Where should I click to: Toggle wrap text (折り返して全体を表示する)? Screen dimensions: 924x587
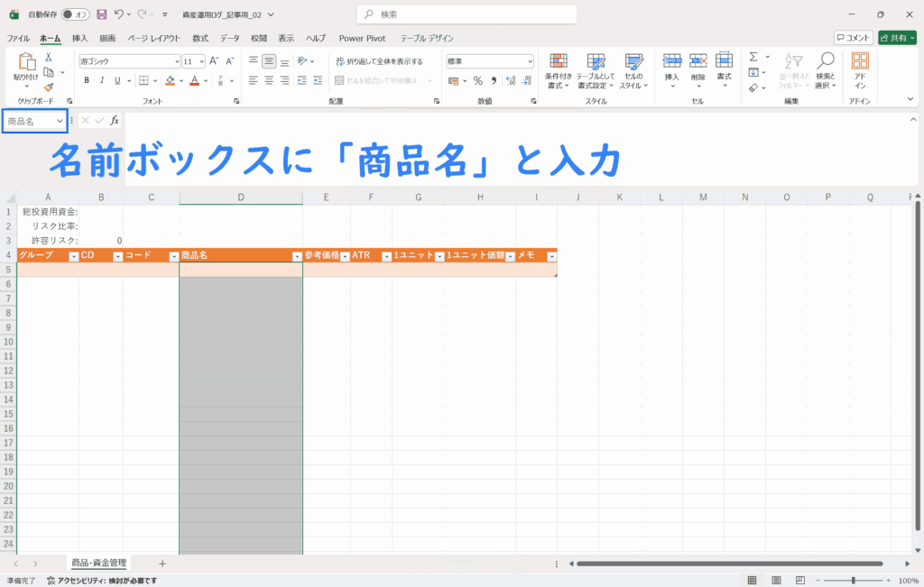coord(378,61)
